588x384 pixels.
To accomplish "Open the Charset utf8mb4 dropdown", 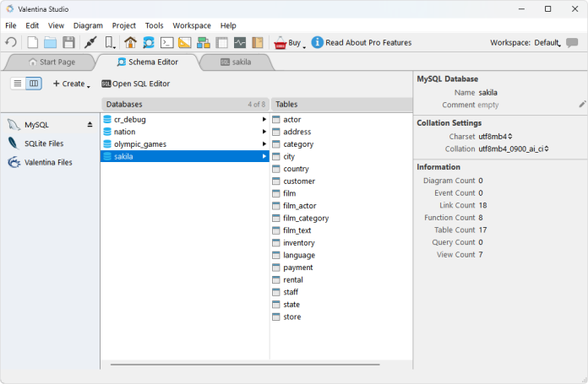I will 495,136.
